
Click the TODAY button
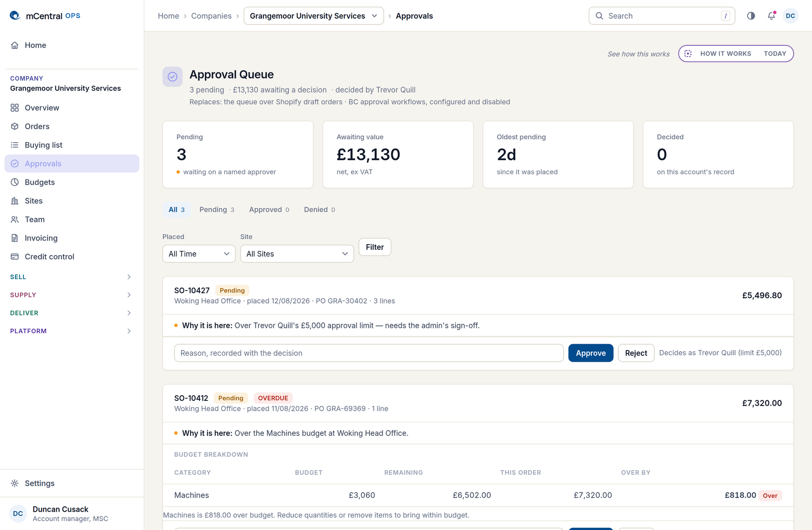(x=775, y=54)
